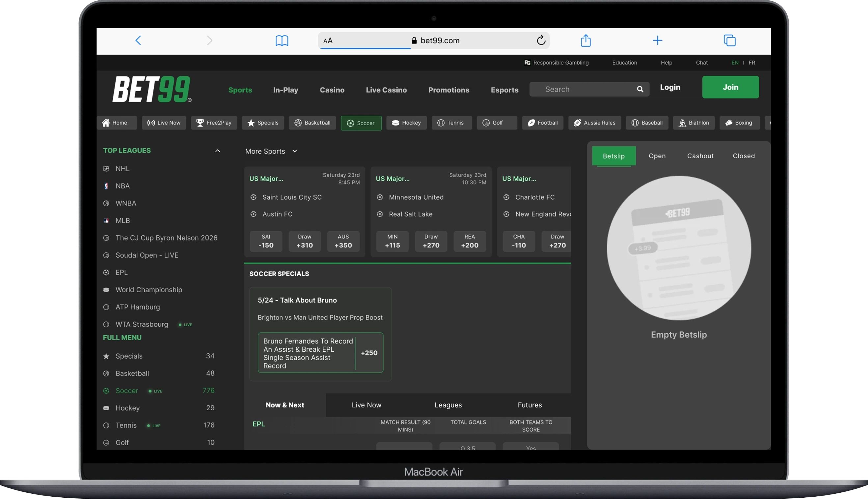Choose Football in the sports bar
The width and height of the screenshot is (868, 499).
tap(543, 123)
